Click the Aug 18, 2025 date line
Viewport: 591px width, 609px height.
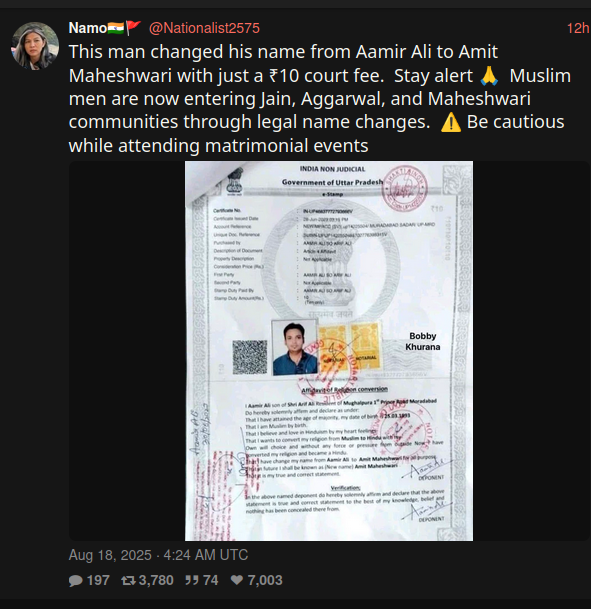pyautogui.click(x=158, y=555)
